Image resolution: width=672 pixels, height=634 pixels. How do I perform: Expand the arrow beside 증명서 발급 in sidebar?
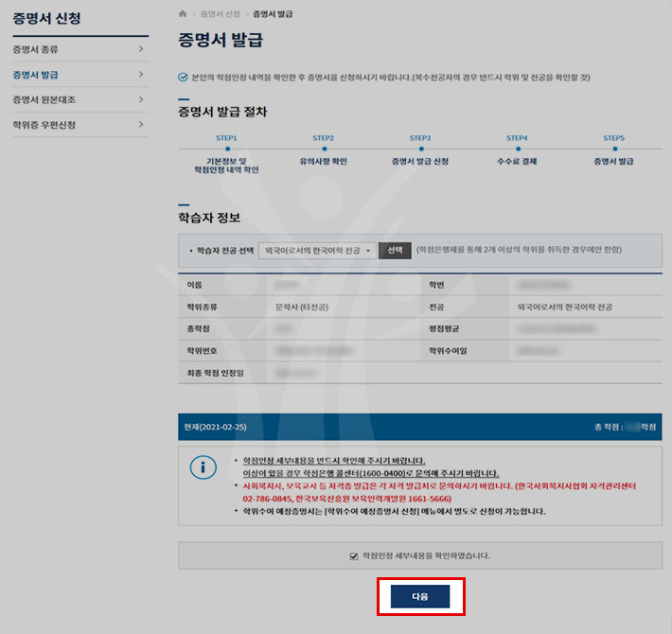coord(140,74)
